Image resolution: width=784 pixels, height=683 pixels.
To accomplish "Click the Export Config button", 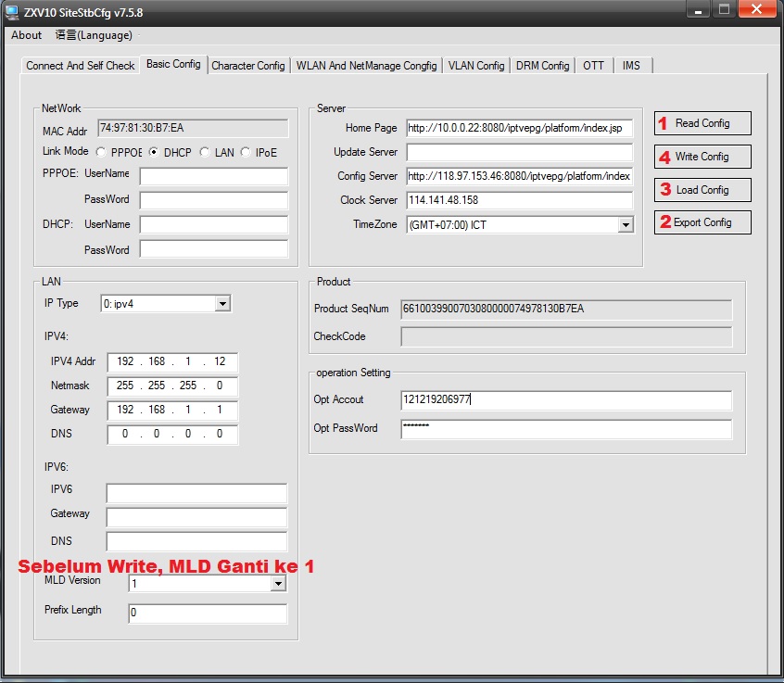I will pos(702,222).
